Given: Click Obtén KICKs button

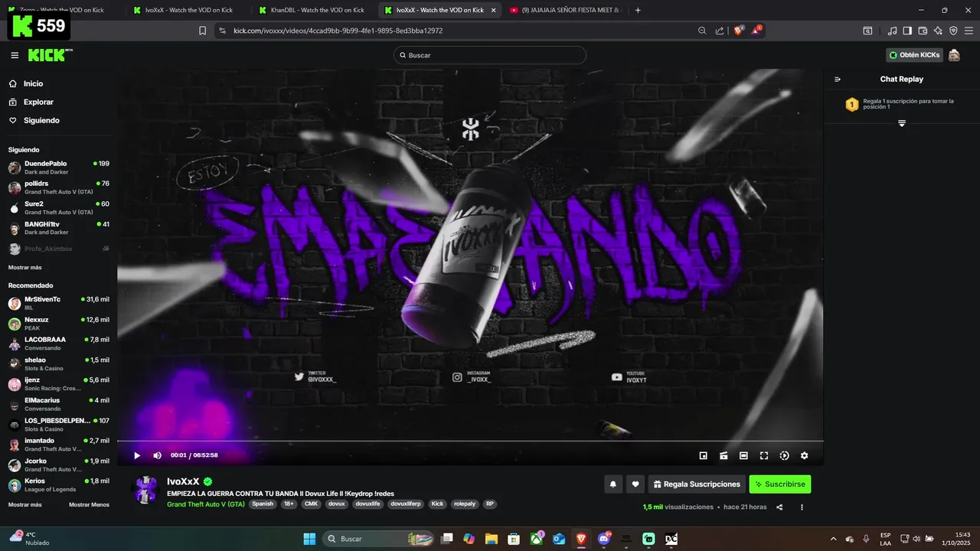Looking at the screenshot, I should click(914, 55).
